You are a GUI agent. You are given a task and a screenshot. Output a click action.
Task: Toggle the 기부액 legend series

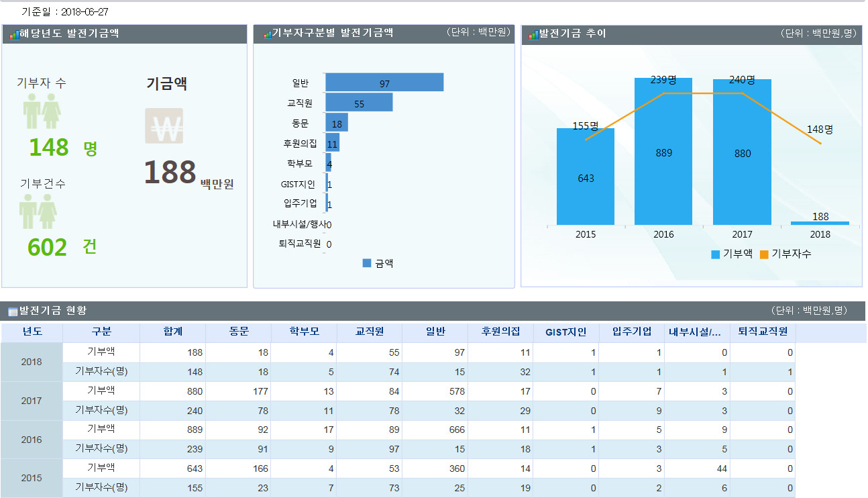click(731, 254)
